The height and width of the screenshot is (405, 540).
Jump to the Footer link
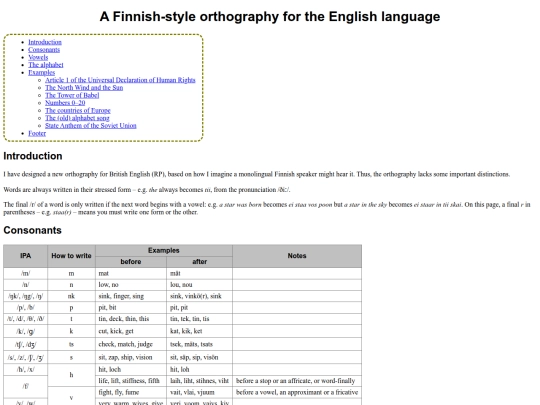pos(37,133)
